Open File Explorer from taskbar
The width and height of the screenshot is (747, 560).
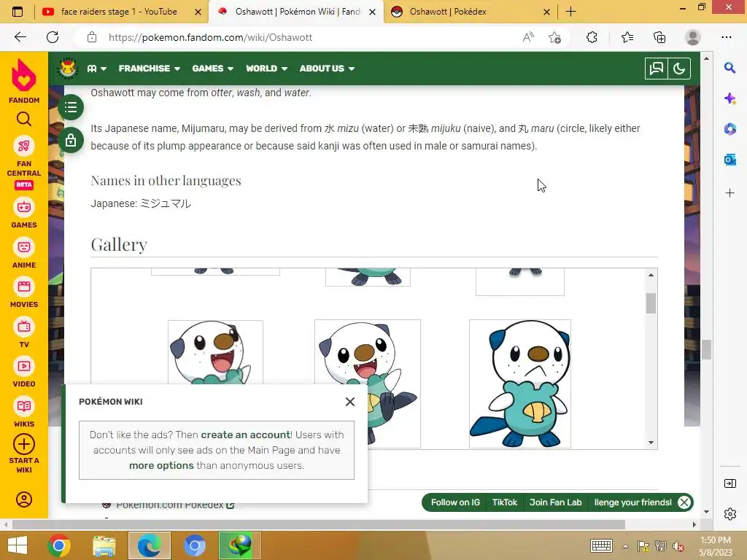pyautogui.click(x=104, y=545)
